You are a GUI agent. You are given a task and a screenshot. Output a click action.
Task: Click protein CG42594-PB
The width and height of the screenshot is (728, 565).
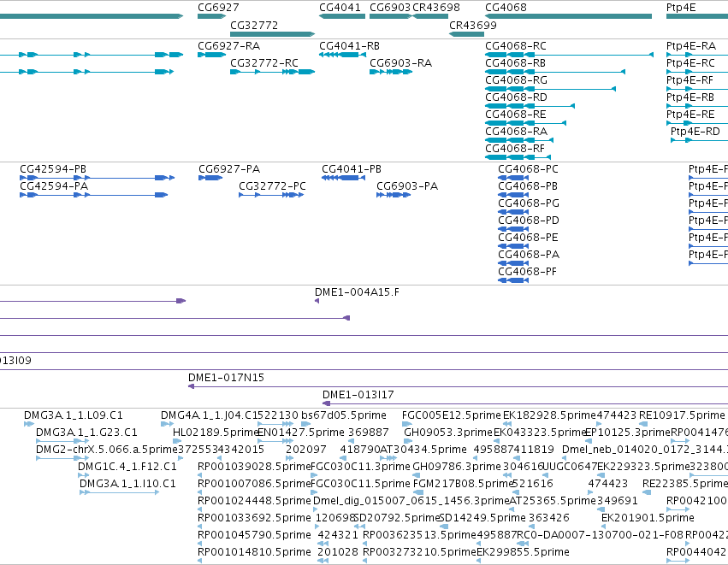pyautogui.click(x=53, y=169)
